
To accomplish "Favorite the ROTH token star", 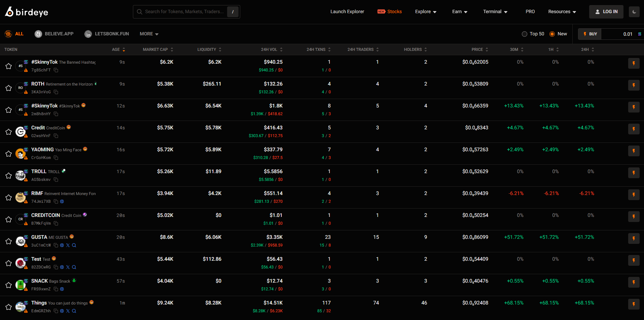I will point(9,88).
